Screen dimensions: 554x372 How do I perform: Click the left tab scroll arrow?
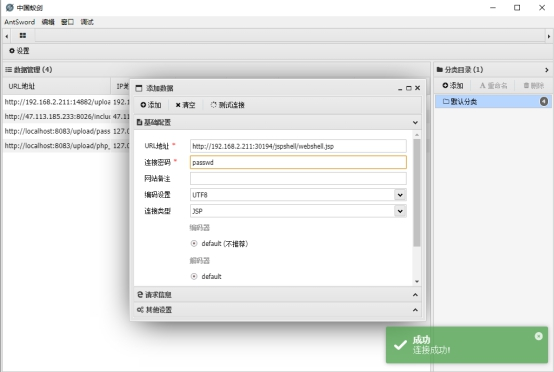tap(6, 36)
